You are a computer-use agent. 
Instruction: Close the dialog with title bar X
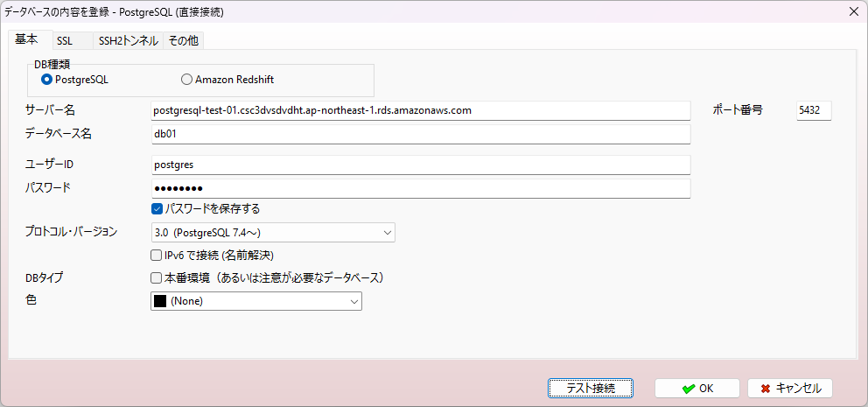853,11
